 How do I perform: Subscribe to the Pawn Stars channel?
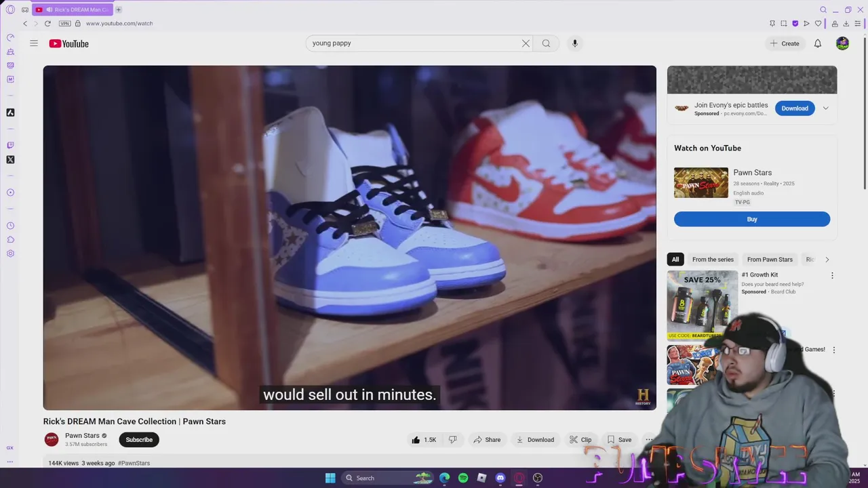(139, 440)
